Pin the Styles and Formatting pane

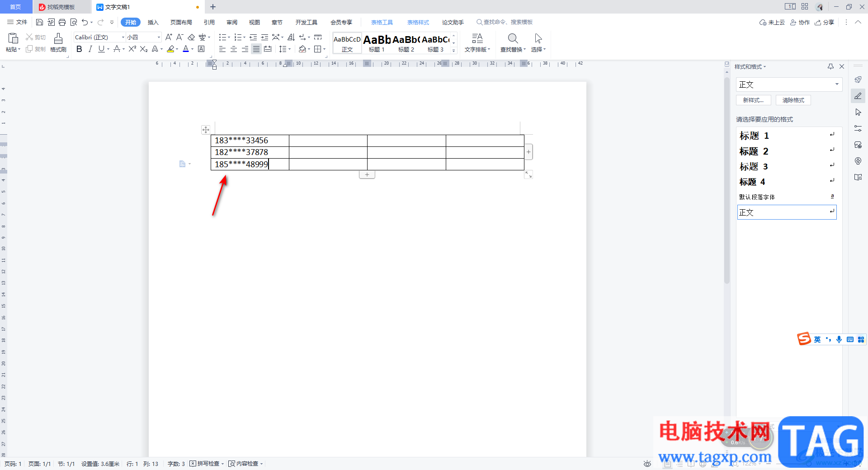[x=830, y=66]
